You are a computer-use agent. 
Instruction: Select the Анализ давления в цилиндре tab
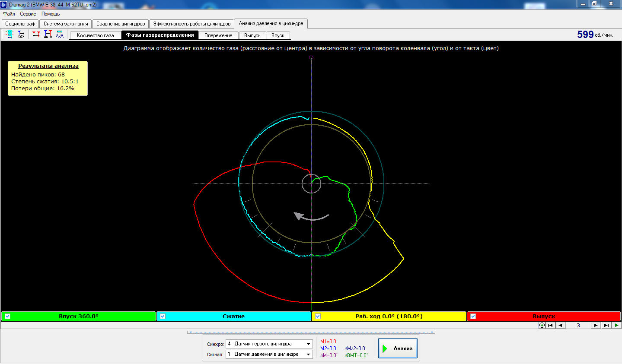point(271,23)
